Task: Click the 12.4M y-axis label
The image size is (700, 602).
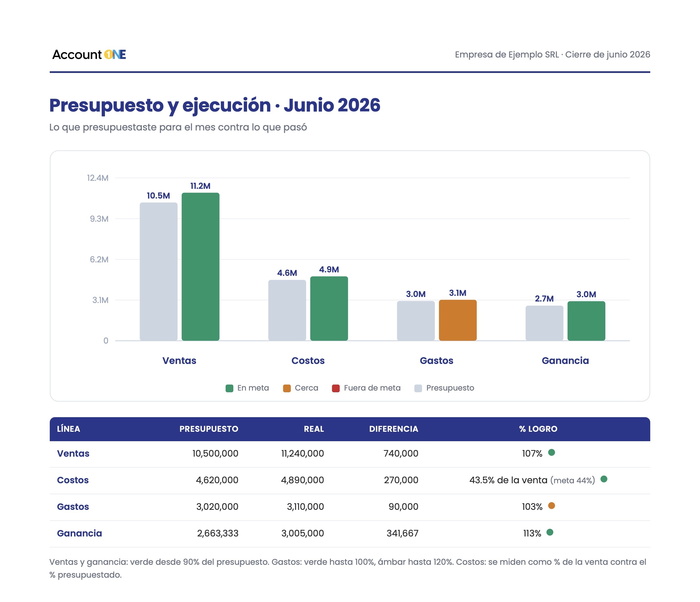Action: pos(98,178)
